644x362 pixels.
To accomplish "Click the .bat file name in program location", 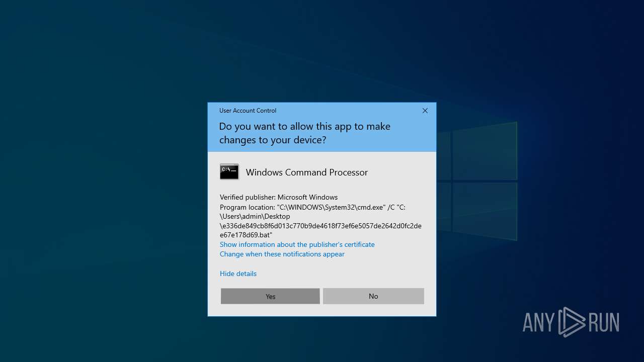I will 320,230.
